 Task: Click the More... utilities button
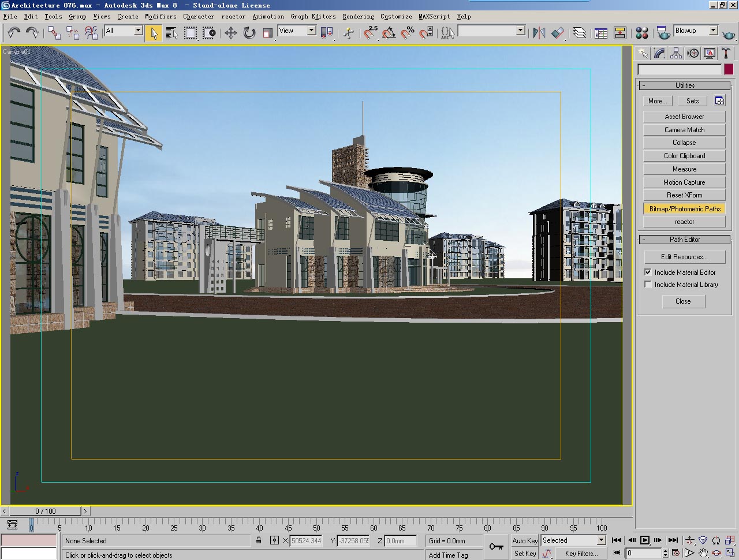[x=657, y=101]
